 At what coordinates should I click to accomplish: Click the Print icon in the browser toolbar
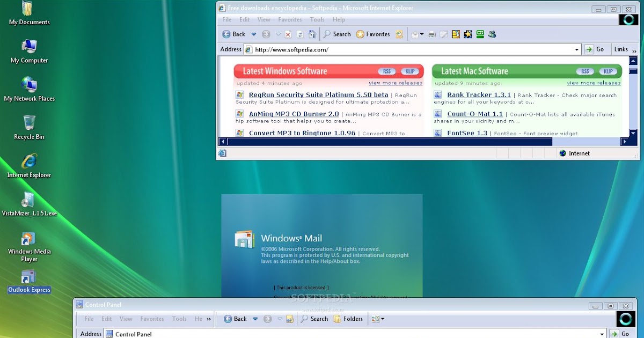(431, 34)
